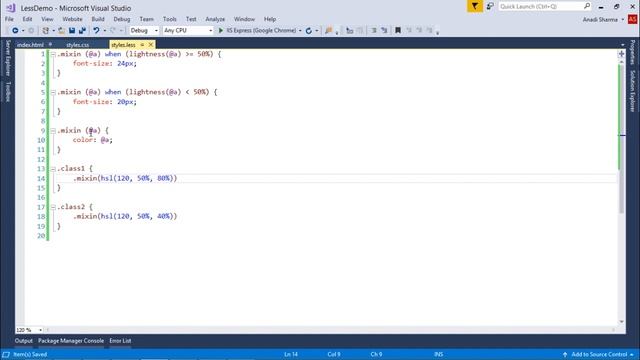Click the Uncomment lines icon
The width and height of the screenshot is (640, 360).
[384, 31]
